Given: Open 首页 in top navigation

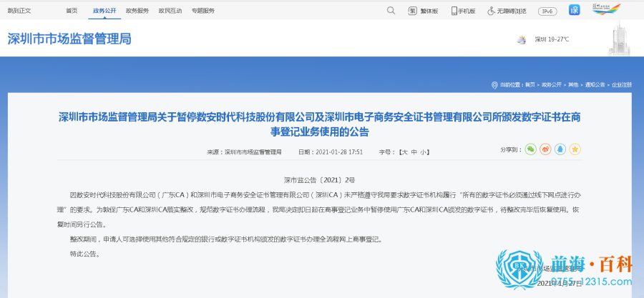Looking at the screenshot, I should click(x=72, y=11).
